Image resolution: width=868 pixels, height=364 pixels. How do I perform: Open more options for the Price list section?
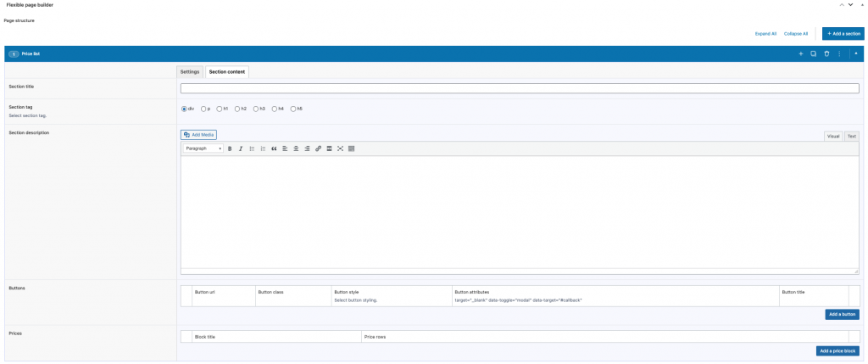(840, 53)
